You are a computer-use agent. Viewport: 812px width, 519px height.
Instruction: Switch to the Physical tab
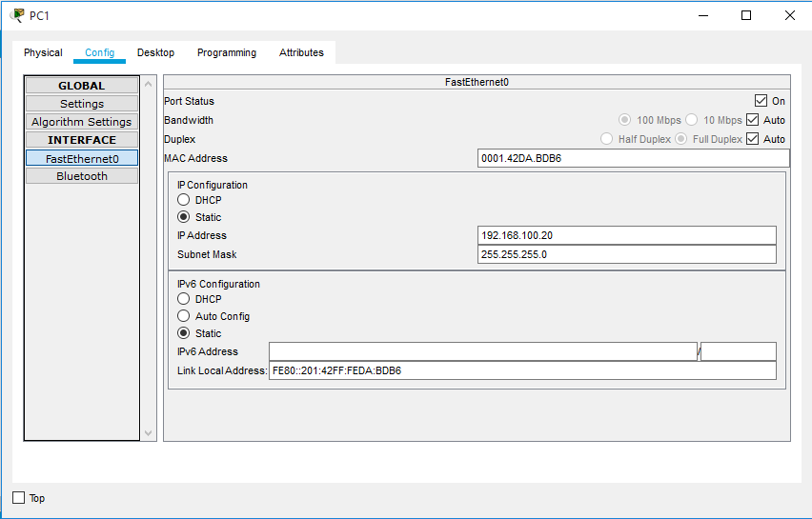(43, 53)
